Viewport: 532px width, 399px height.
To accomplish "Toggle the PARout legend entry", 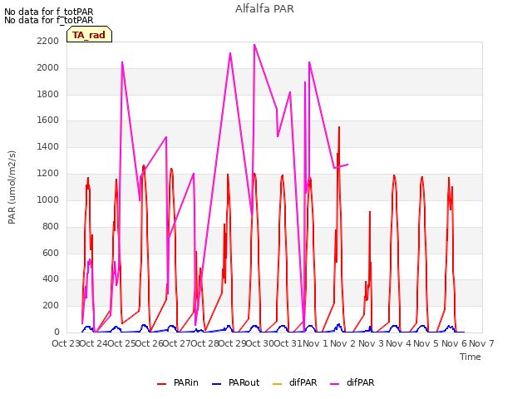I will coord(236,382).
